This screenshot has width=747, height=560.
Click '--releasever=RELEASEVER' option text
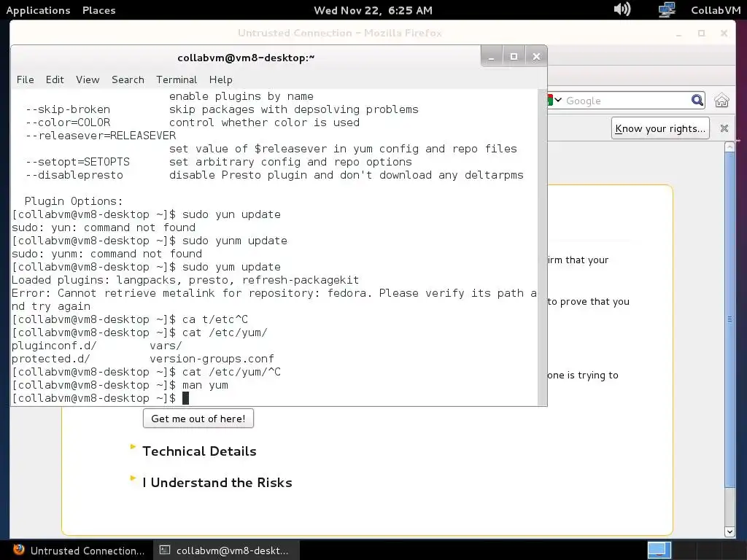(x=101, y=136)
